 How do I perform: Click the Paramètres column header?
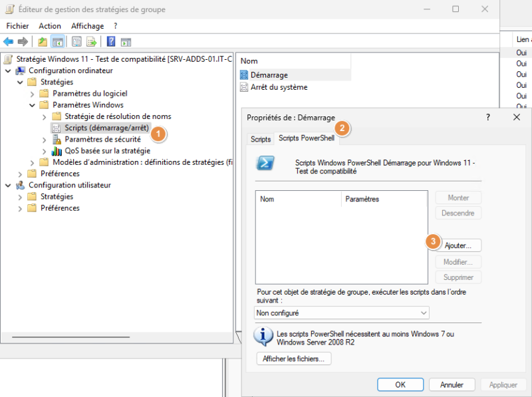[384, 199]
